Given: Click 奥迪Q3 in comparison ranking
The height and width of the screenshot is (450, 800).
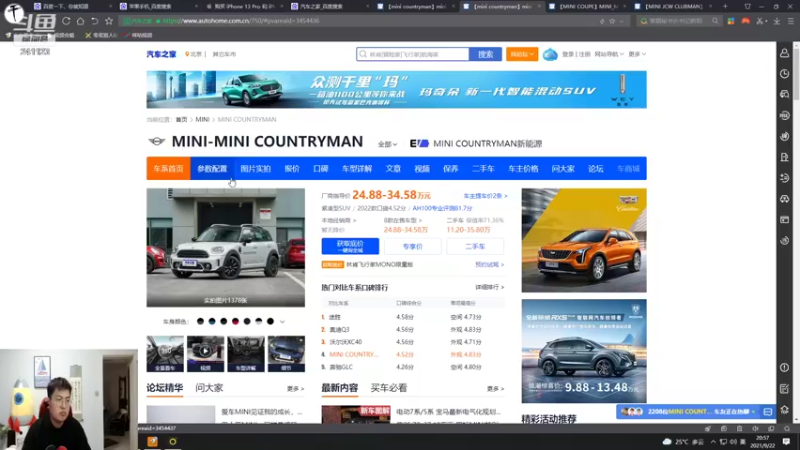Looking at the screenshot, I should coord(339,330).
